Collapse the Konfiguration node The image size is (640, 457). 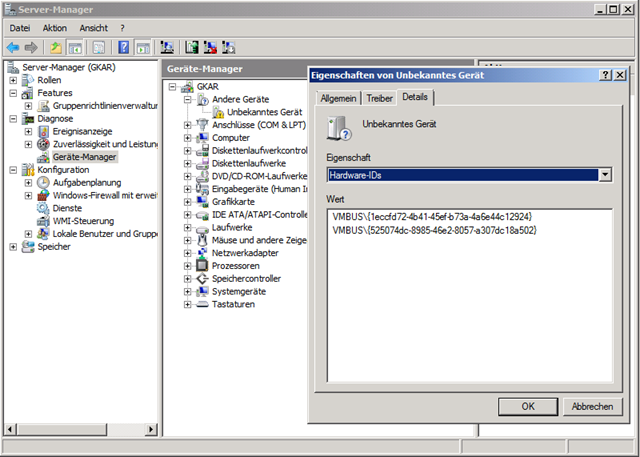pos(13,170)
